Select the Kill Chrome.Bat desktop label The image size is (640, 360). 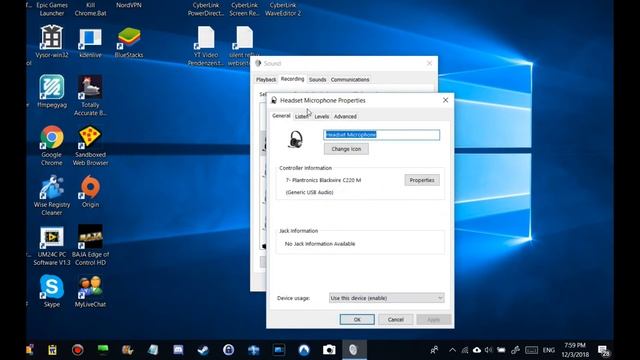pyautogui.click(x=90, y=9)
